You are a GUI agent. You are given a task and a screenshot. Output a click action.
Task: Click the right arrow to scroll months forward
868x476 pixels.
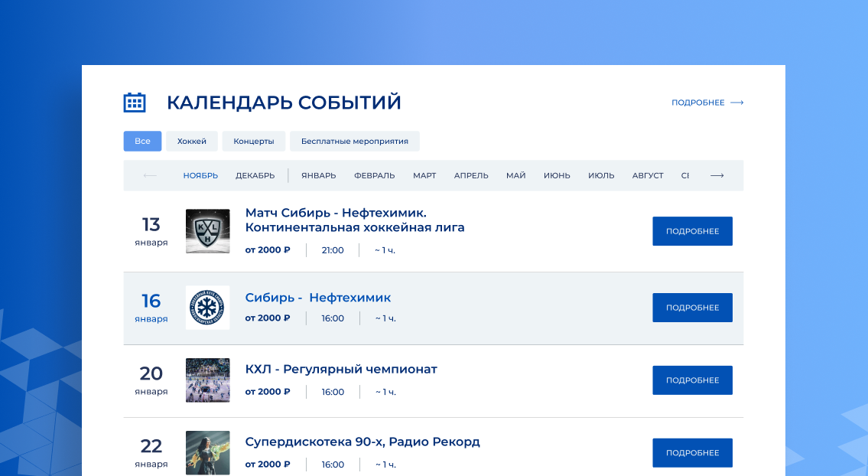[x=717, y=175]
